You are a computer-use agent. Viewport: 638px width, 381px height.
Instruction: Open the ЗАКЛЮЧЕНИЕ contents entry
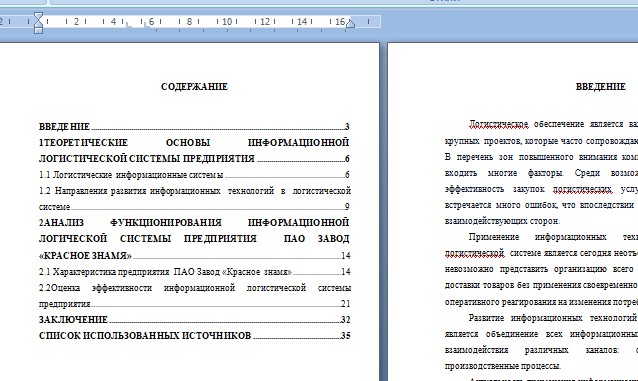(x=194, y=320)
